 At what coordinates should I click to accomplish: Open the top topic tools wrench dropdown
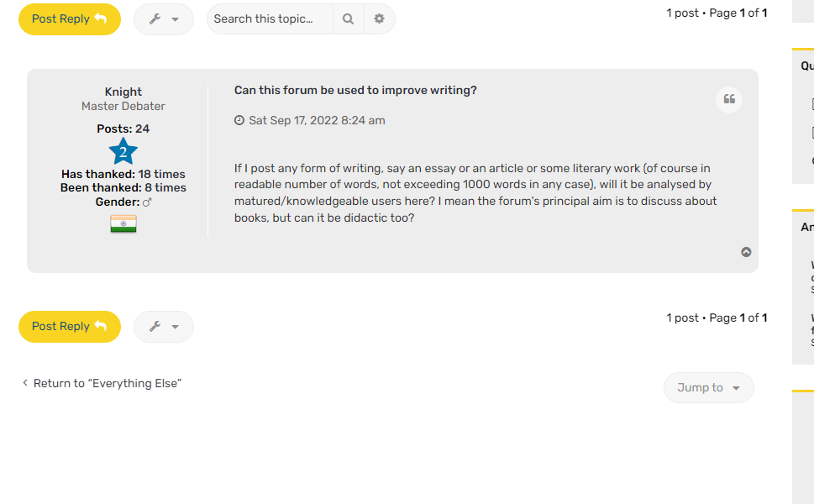click(x=164, y=19)
